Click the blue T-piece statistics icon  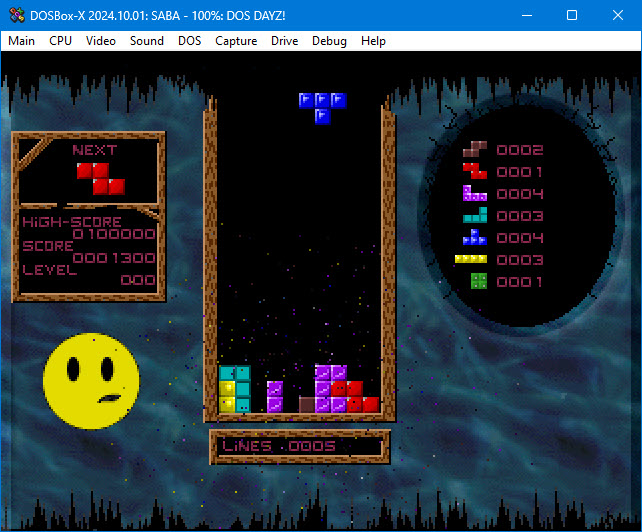tap(475, 237)
